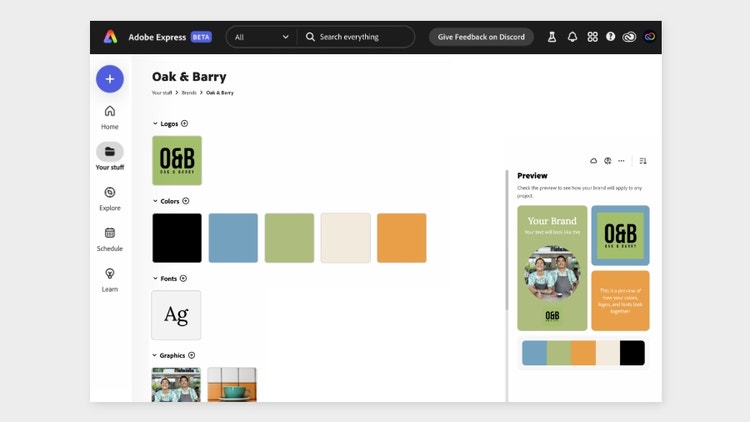Open the two baristas graphic thumbnail
The height and width of the screenshot is (422, 750).
pyautogui.click(x=176, y=385)
